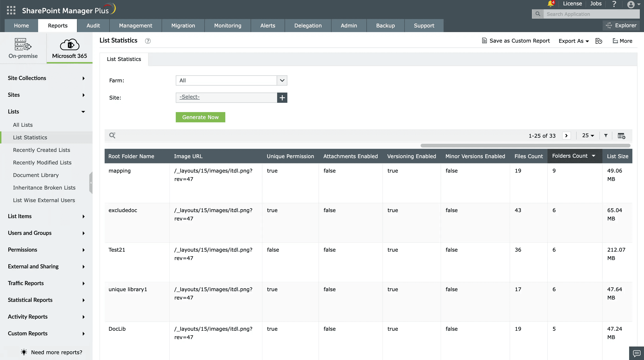Image resolution: width=644 pixels, height=360 pixels.
Task: Open the More options menu
Action: click(x=623, y=41)
